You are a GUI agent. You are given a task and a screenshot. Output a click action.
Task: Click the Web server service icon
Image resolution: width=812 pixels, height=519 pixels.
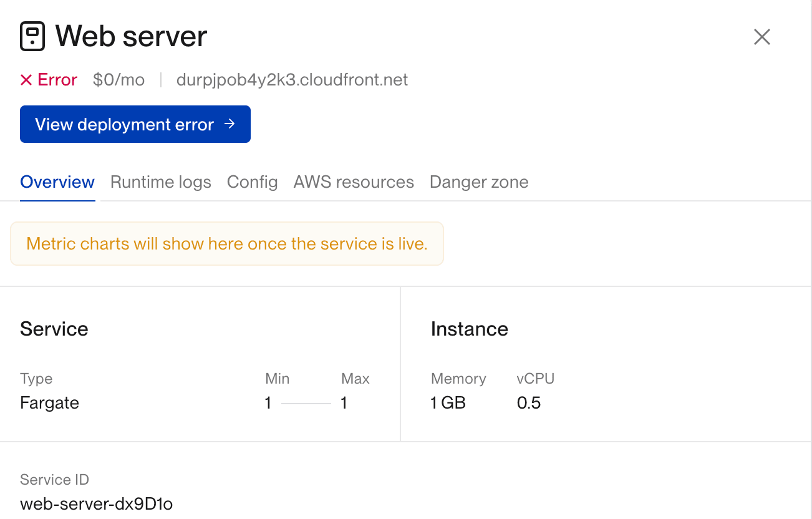click(x=32, y=36)
